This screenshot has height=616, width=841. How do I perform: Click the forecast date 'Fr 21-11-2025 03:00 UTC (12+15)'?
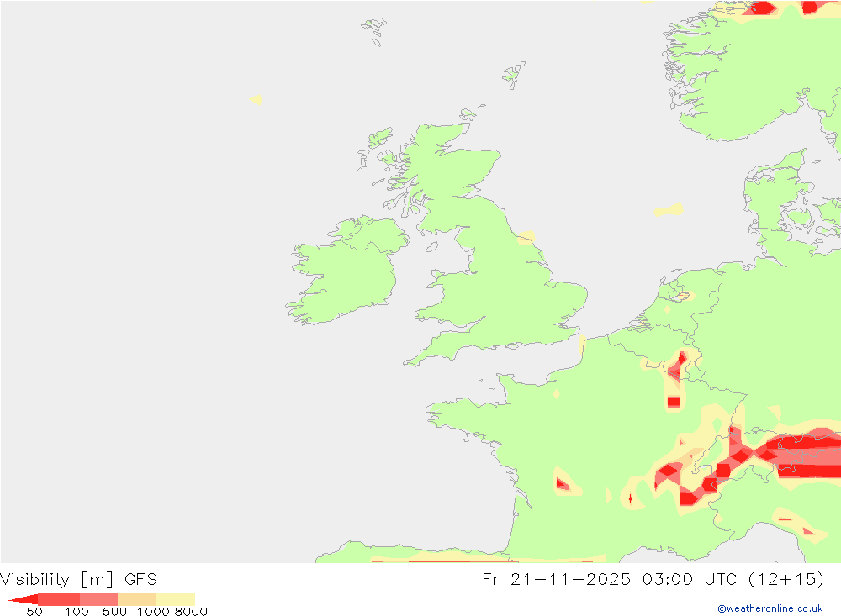click(653, 580)
